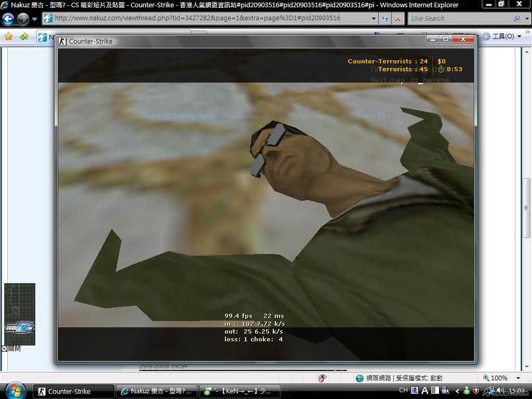
Task: Tick the X box beside 關閉
Action: 4,349
